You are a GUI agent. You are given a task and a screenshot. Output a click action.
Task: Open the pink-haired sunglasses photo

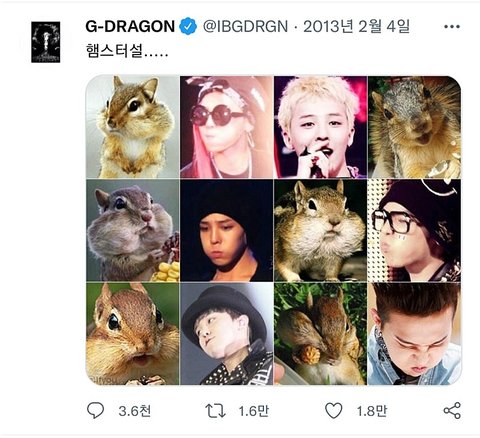click(x=227, y=127)
